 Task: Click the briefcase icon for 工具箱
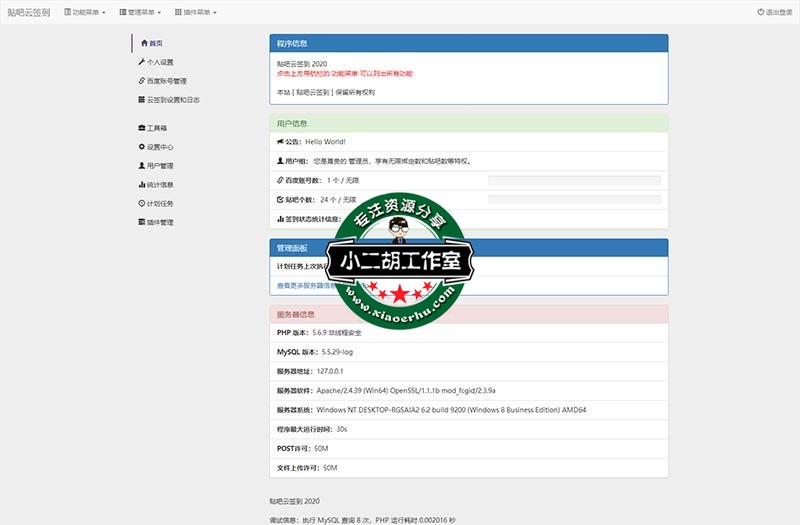tap(142, 128)
